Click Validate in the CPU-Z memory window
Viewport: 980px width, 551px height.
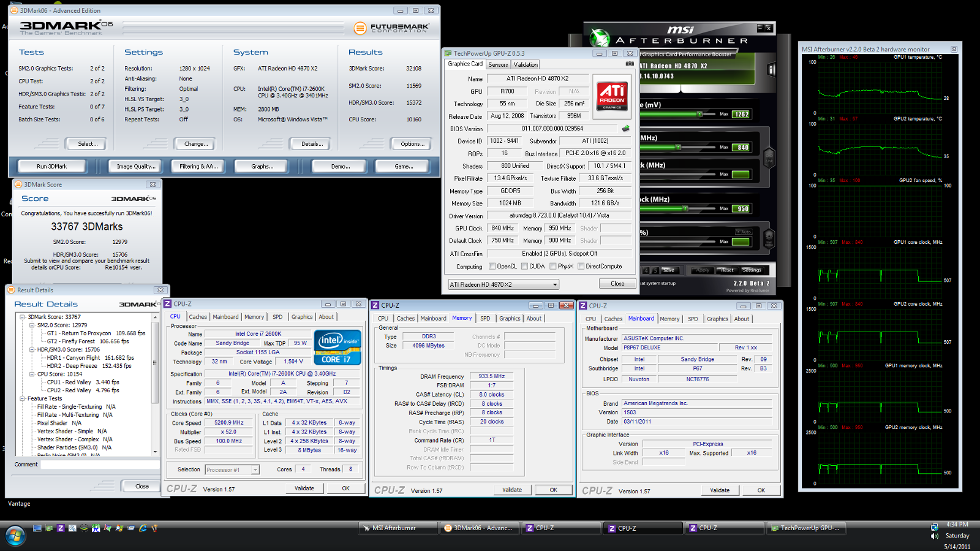click(512, 490)
